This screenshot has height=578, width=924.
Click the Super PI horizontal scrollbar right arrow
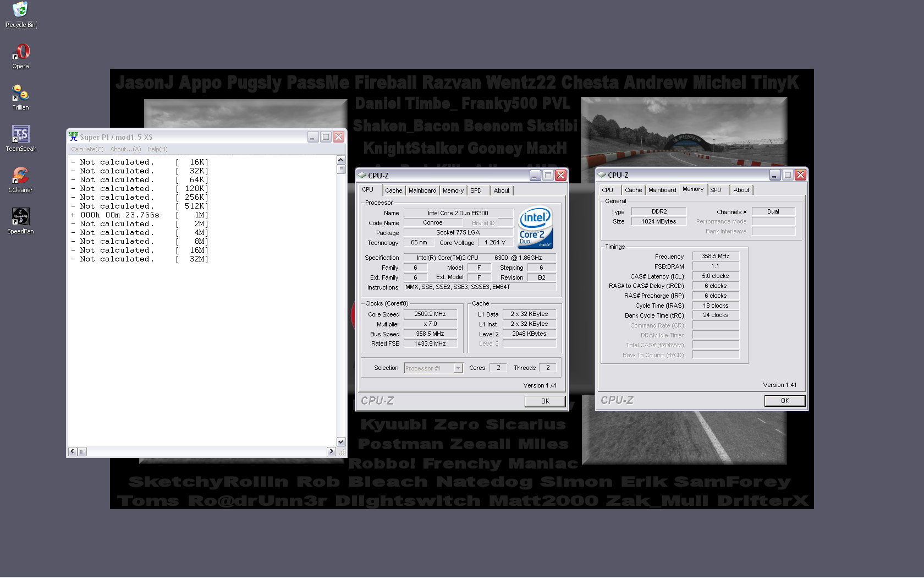click(x=331, y=451)
